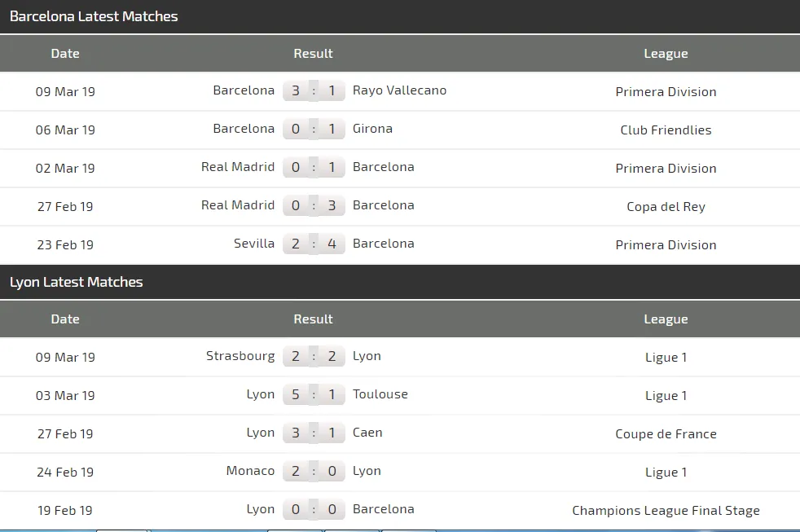Open the Toulouse team link
Screen dimensions: 800x532
point(380,394)
